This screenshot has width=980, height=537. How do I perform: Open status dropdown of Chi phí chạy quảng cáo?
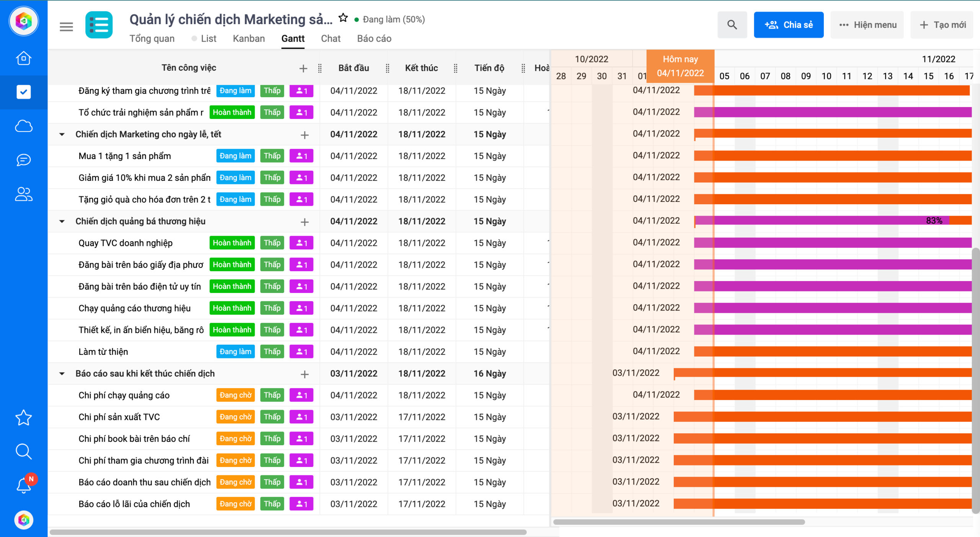point(235,395)
